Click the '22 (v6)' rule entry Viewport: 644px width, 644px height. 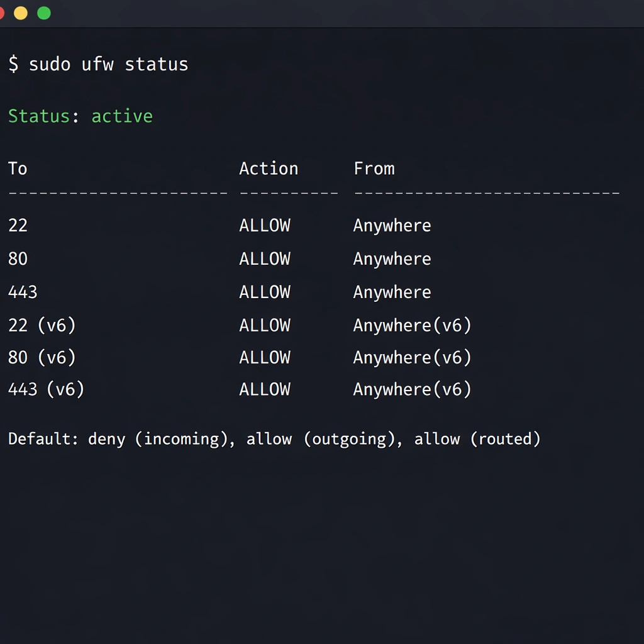pos(42,326)
